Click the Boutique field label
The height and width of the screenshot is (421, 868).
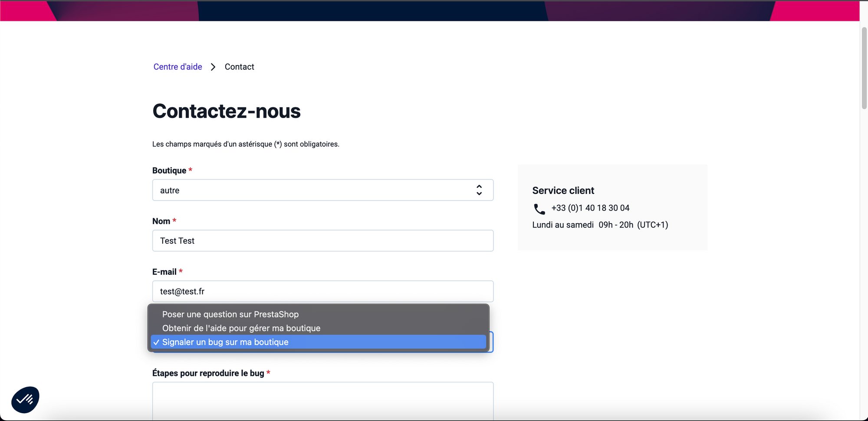(x=169, y=171)
